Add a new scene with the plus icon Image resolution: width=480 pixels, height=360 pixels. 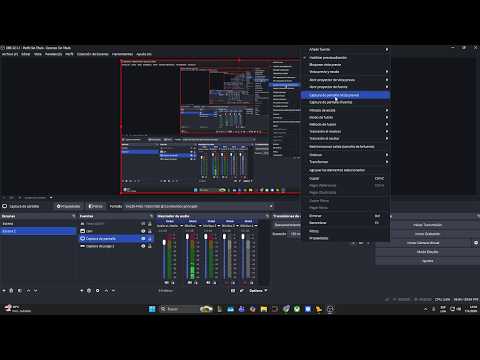4,291
